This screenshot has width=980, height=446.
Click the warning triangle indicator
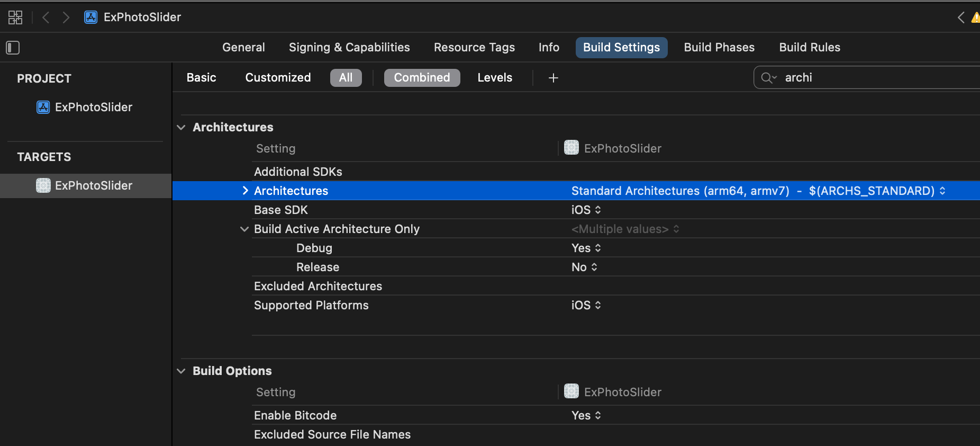click(975, 17)
